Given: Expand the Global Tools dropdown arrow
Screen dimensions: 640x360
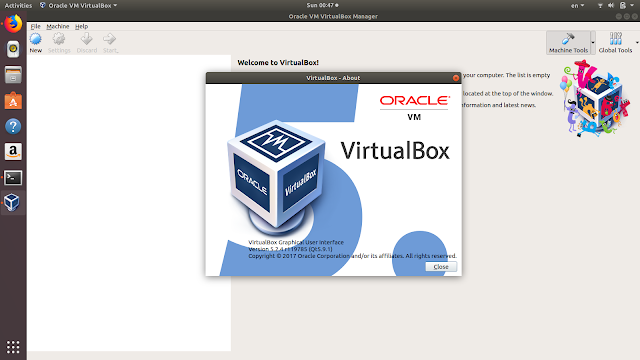Looking at the screenshot, I should click(637, 43).
